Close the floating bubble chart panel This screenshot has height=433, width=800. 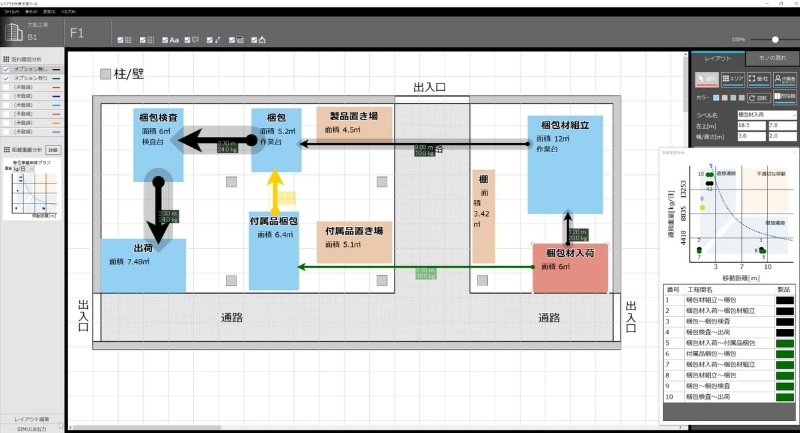tap(792, 153)
